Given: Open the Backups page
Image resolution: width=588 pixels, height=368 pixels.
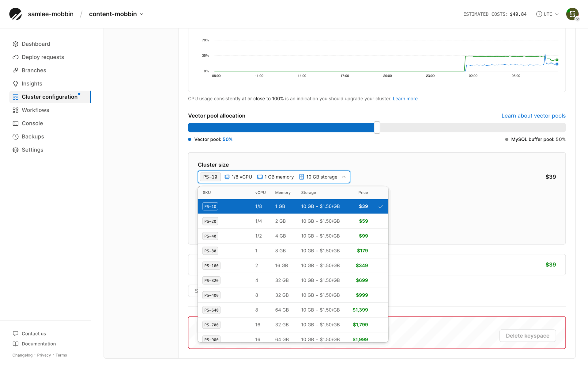Looking at the screenshot, I should tap(33, 136).
